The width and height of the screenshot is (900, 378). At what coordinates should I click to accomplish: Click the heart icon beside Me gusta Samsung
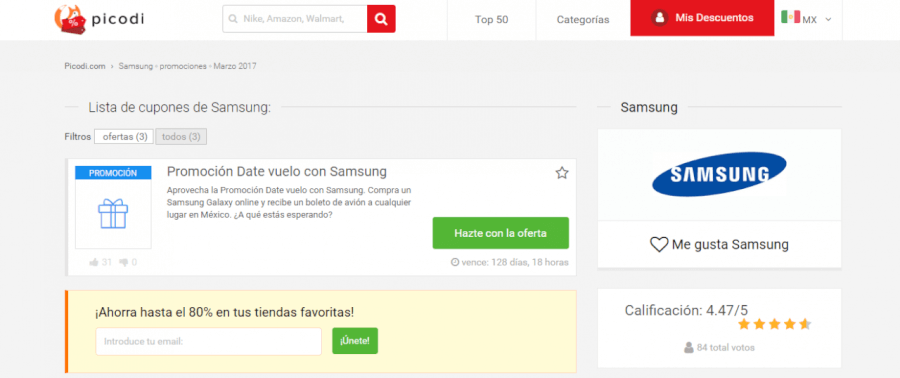pyautogui.click(x=659, y=245)
